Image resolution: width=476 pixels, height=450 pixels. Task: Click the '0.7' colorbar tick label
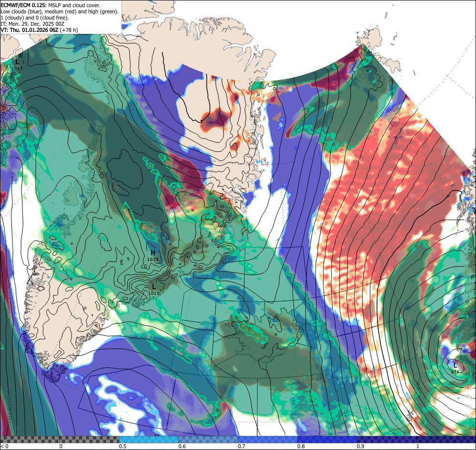(x=242, y=446)
